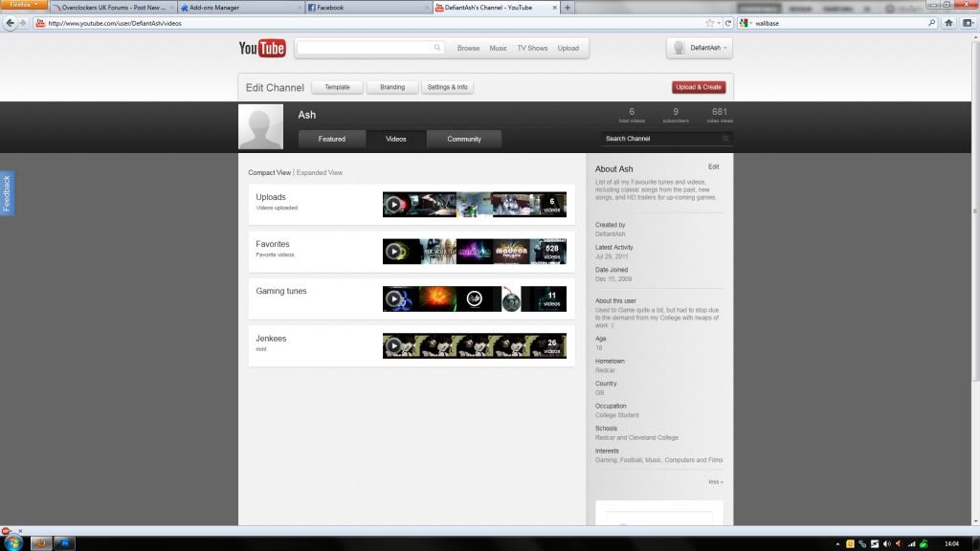Viewport: 980px width, 551px height.
Task: Click the Branding button
Action: pos(392,87)
